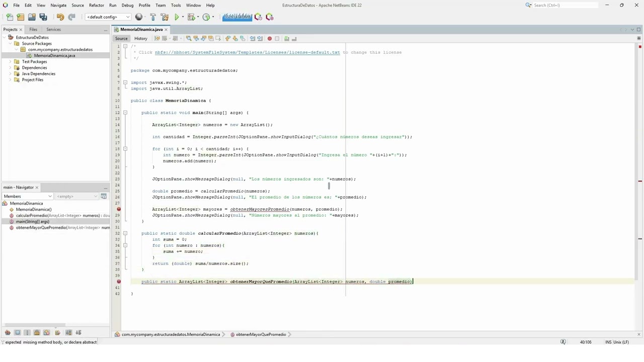Click the Next Bookmark icon
The height and width of the screenshot is (362, 644).
click(x=235, y=39)
